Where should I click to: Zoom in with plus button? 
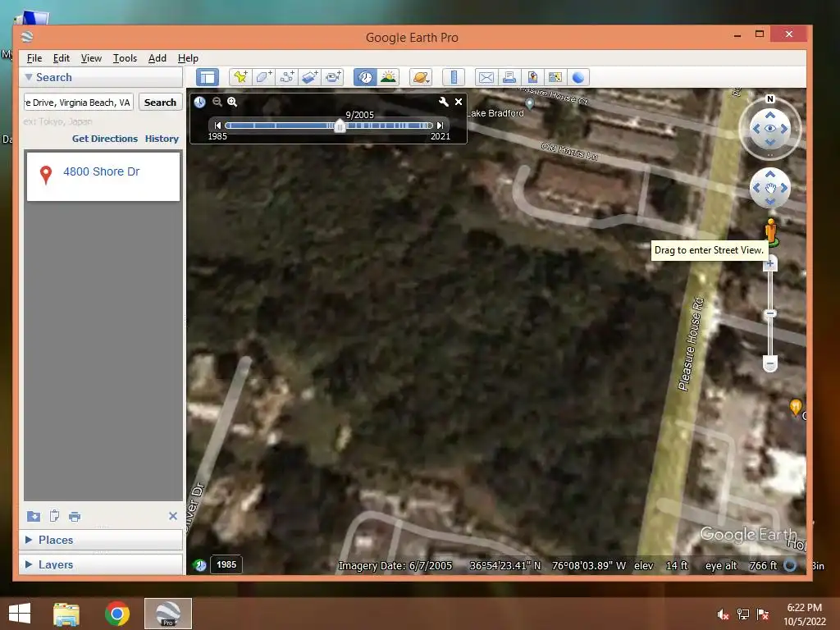(x=769, y=263)
